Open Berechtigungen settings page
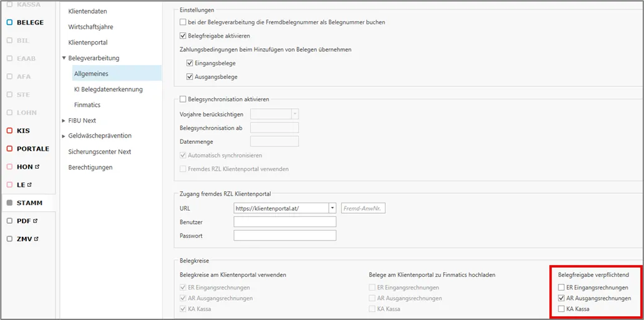 (90, 167)
